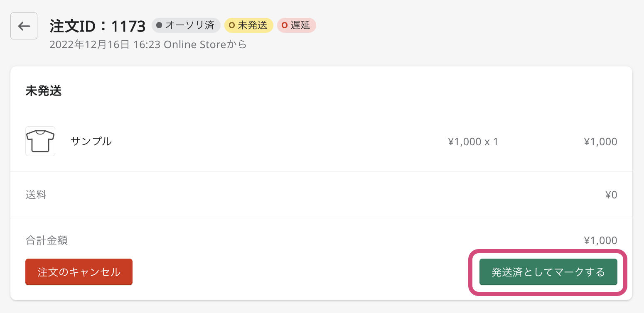Viewport: 644px width, 313px height.
Task: Select the オーソリ済 status badge text
Action: tap(190, 25)
